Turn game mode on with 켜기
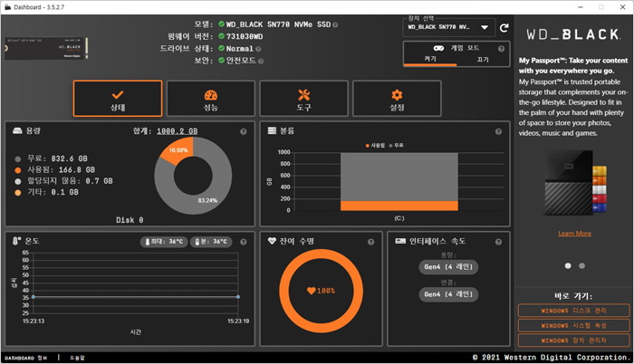The height and width of the screenshot is (364, 634). point(430,59)
